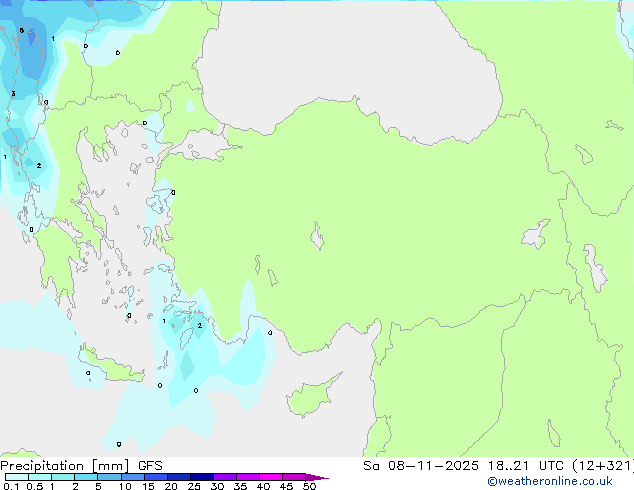Click the '18..21 UTC' time text
The width and height of the screenshot is (634, 490).
pos(525,466)
